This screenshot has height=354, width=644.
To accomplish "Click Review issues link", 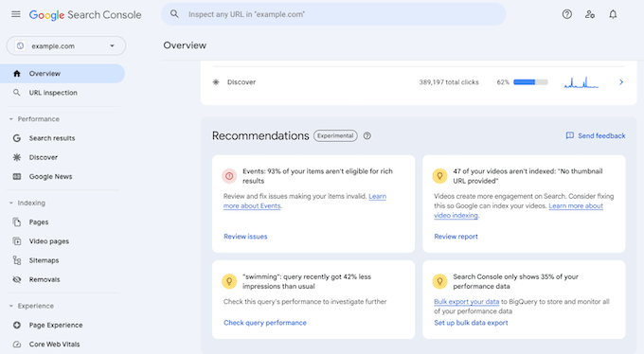I will (x=245, y=237).
